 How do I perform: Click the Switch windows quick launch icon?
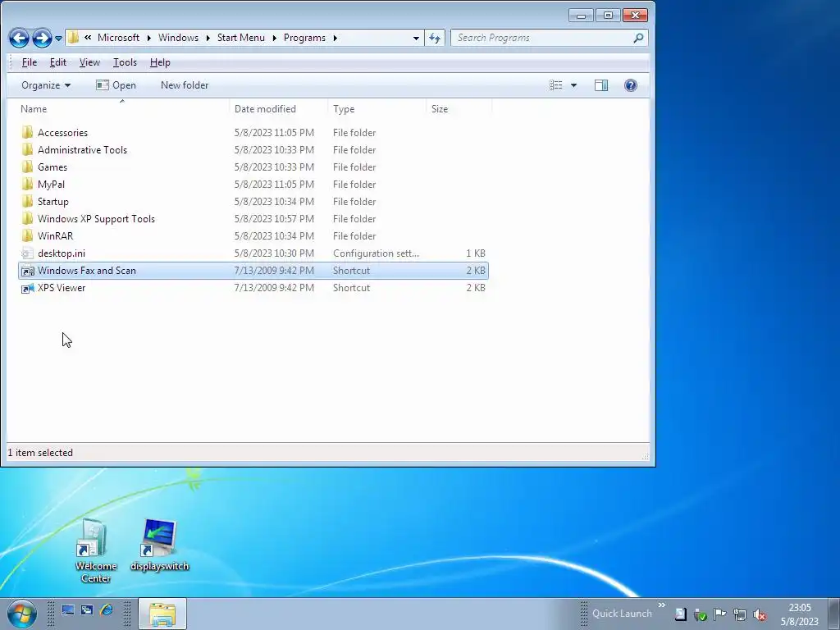87,609
